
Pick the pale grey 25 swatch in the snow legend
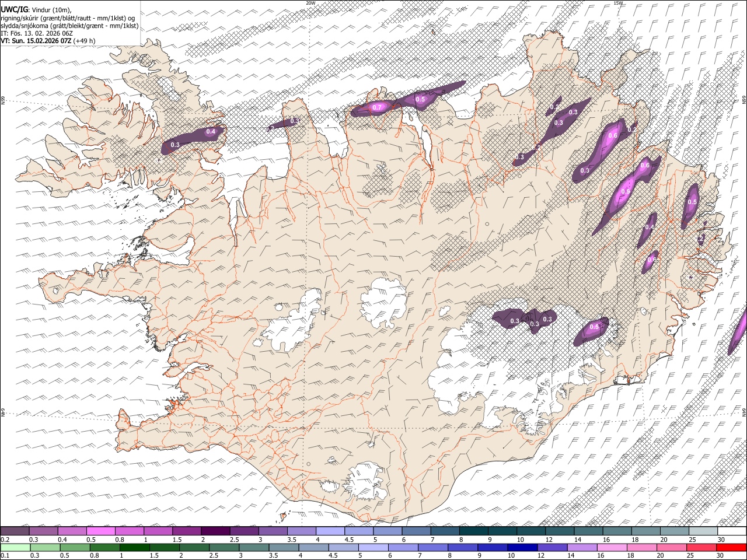click(x=703, y=531)
